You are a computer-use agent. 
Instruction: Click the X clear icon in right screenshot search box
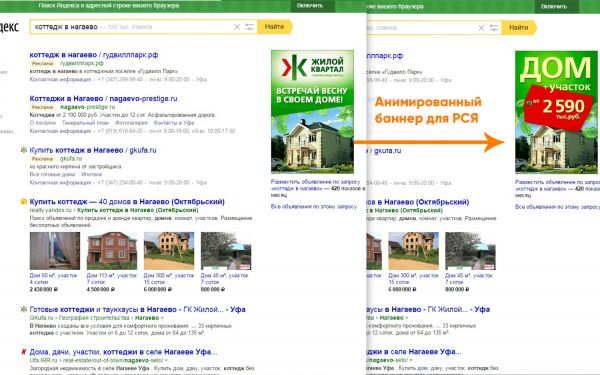[x=481, y=28]
